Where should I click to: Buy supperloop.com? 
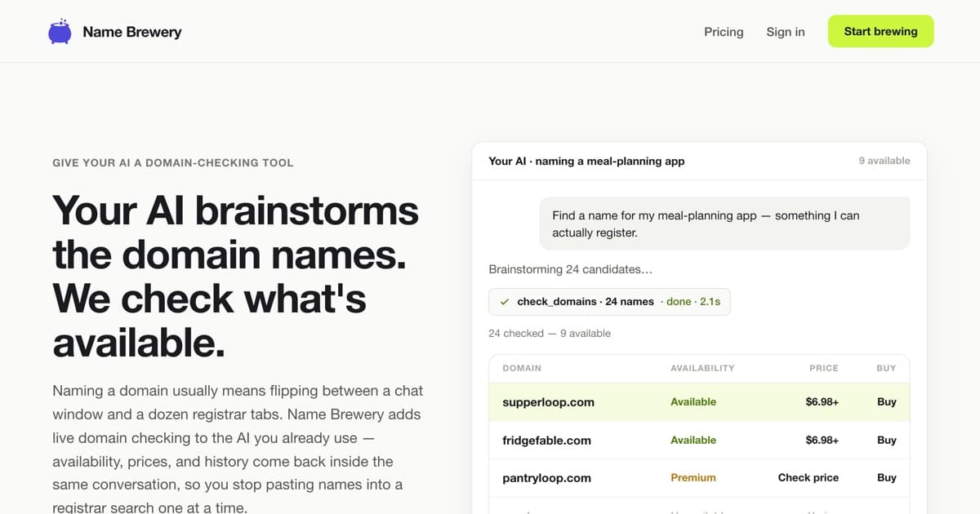tap(886, 401)
